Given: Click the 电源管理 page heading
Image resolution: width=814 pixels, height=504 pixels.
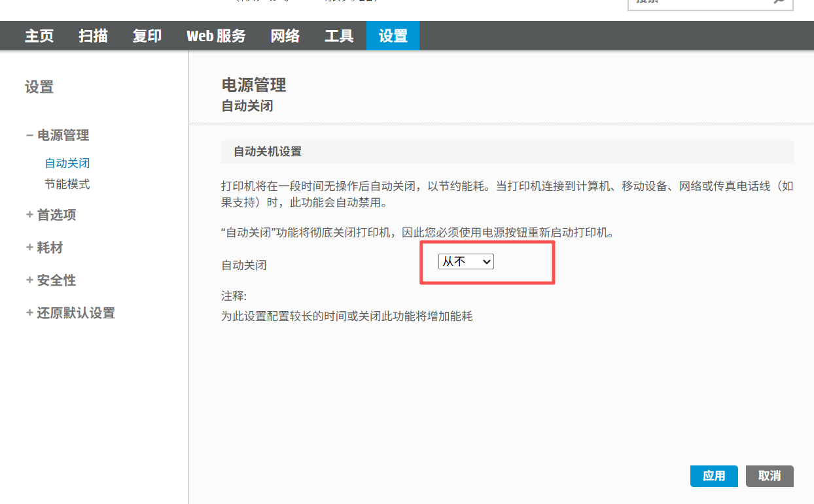Looking at the screenshot, I should [x=254, y=85].
